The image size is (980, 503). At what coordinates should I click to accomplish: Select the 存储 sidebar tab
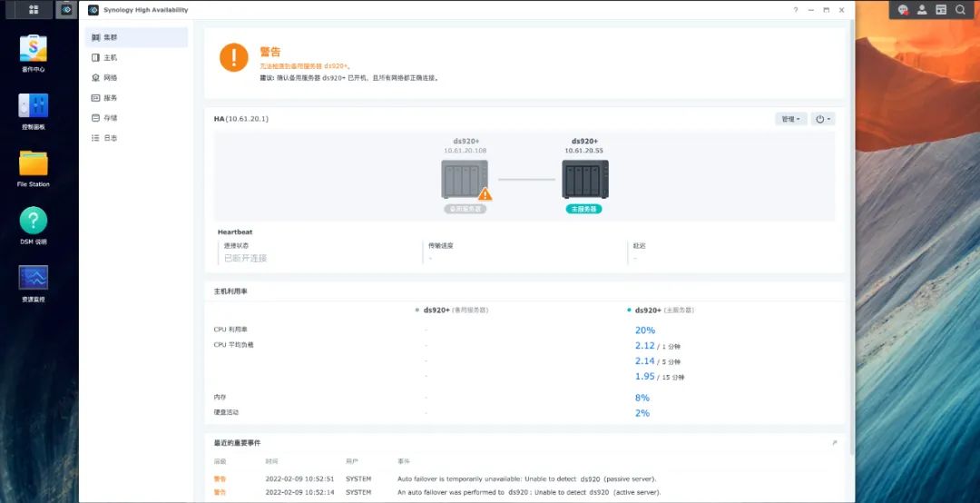click(136, 118)
